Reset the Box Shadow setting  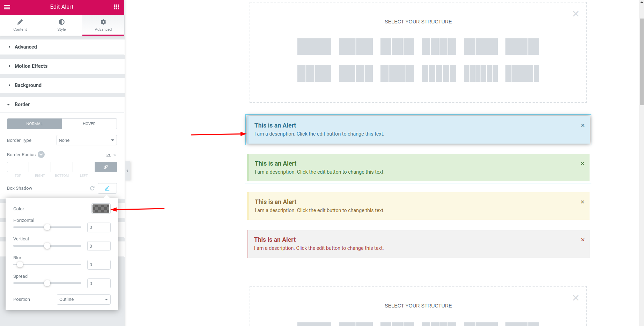[x=92, y=188]
